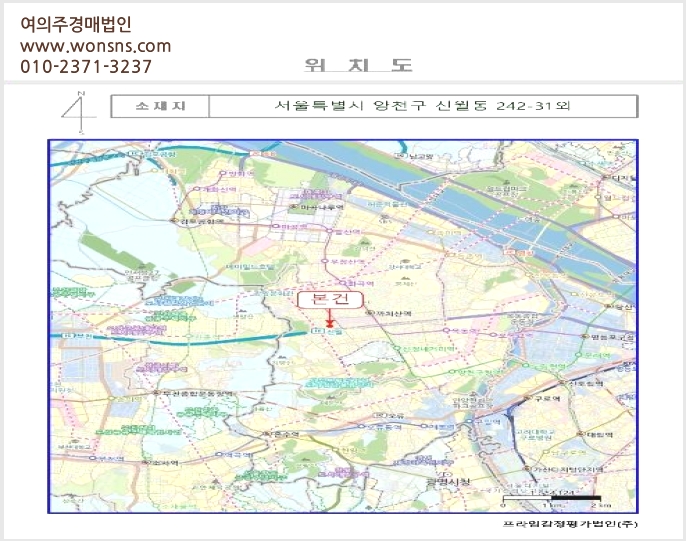Click the 소재지 label cell
Screen dimensions: 686x541
coord(160,106)
